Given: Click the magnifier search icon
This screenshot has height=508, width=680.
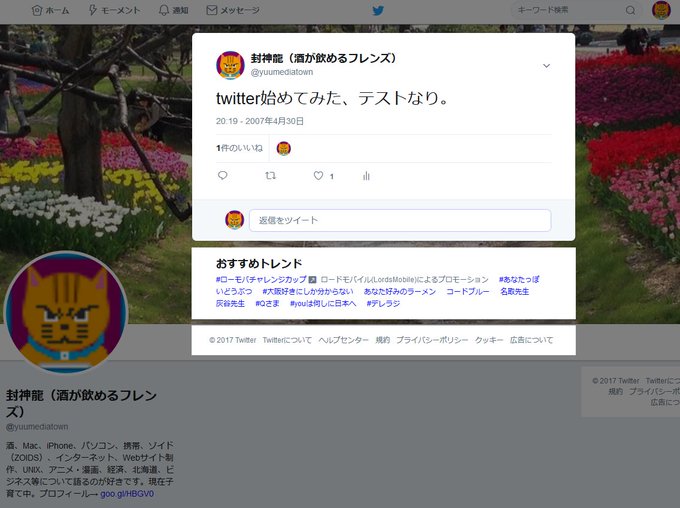Looking at the screenshot, I should click(631, 10).
